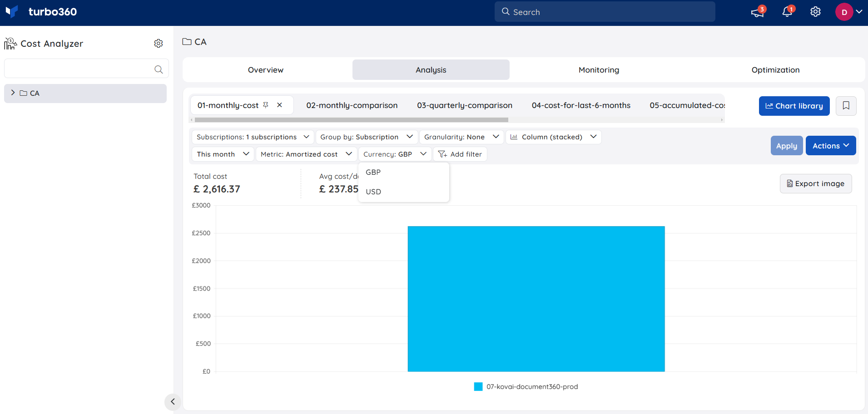Image resolution: width=868 pixels, height=414 pixels.
Task: Click the CA breadcrumb folder icon
Action: [x=187, y=42]
